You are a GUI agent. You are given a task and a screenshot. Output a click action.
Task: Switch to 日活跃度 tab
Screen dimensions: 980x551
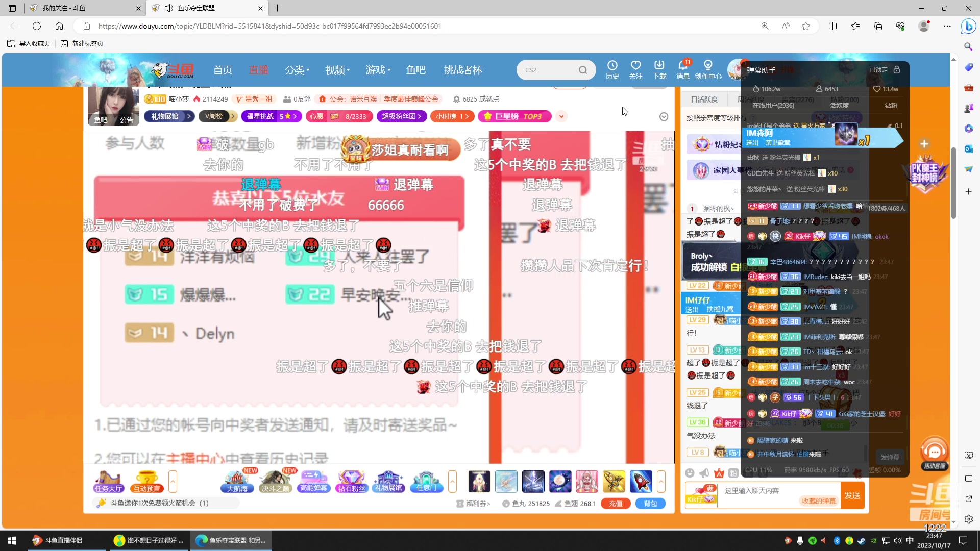pyautogui.click(x=704, y=99)
